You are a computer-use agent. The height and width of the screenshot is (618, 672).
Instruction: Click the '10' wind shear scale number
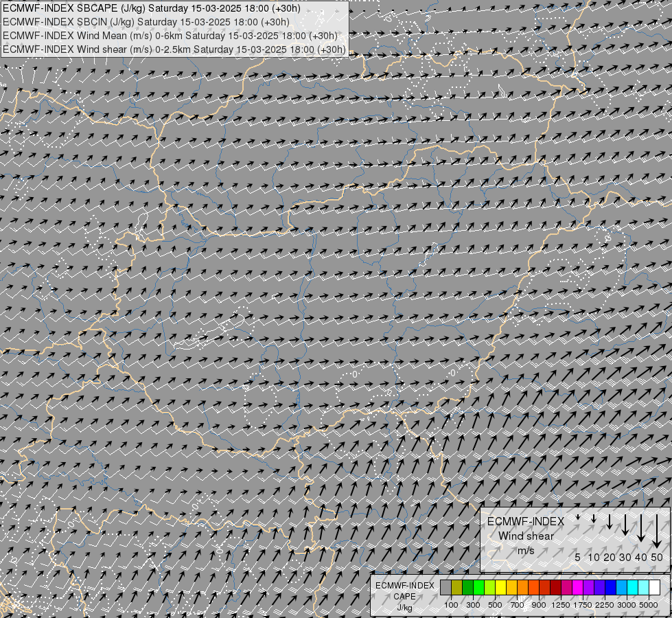594,557
